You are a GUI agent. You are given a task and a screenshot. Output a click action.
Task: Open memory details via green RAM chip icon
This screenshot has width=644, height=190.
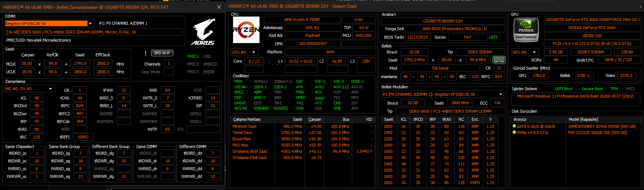499,60
